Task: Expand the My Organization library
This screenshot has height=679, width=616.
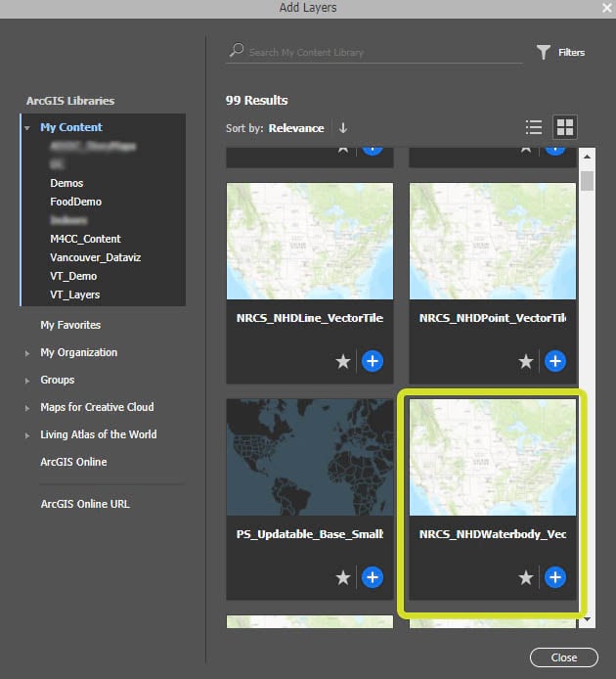Action: 27,354
